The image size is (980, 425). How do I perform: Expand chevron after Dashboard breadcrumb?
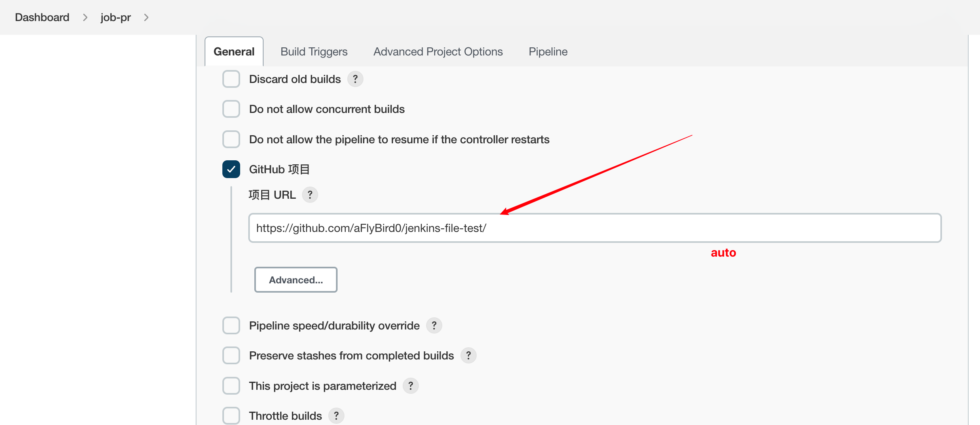point(85,17)
